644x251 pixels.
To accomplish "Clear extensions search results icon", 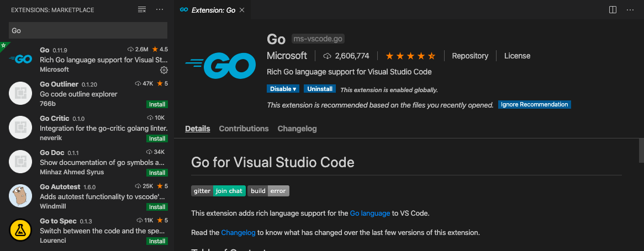I will 142,10.
